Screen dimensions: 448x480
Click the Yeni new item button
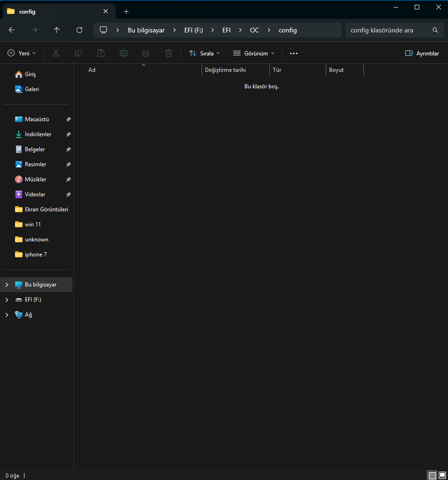pos(22,54)
